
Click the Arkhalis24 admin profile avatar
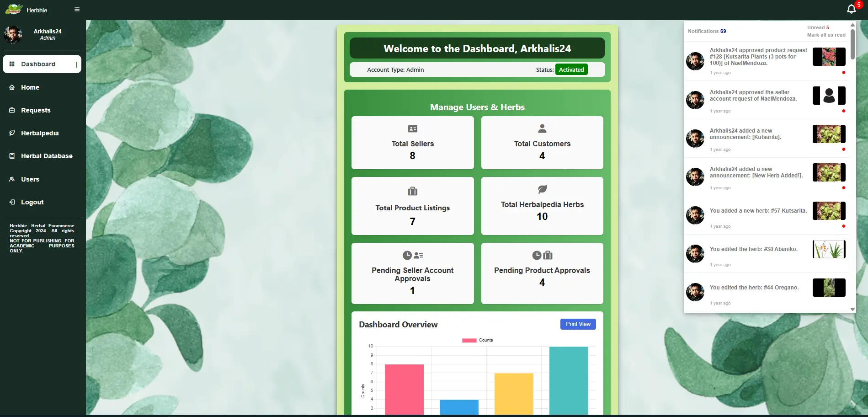point(13,35)
